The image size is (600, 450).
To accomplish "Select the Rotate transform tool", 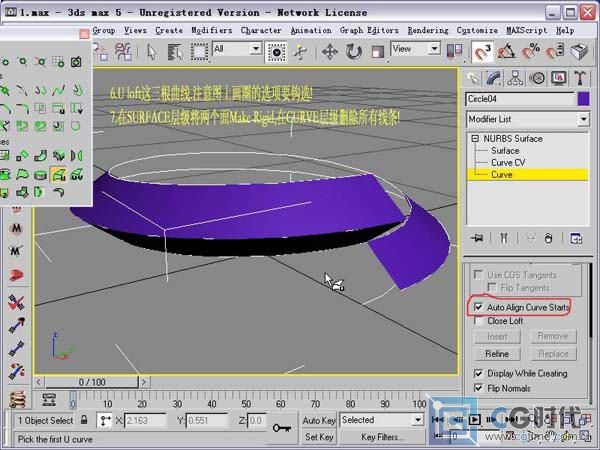I will (354, 52).
